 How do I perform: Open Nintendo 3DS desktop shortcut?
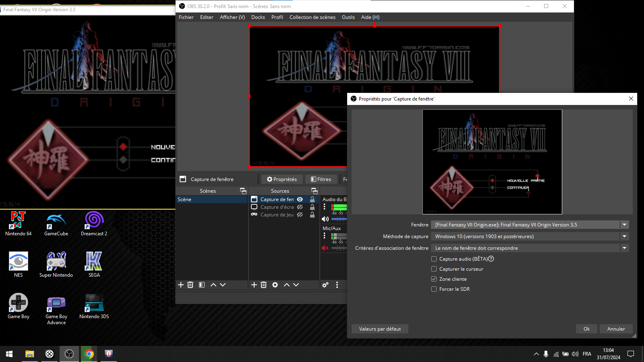94,306
